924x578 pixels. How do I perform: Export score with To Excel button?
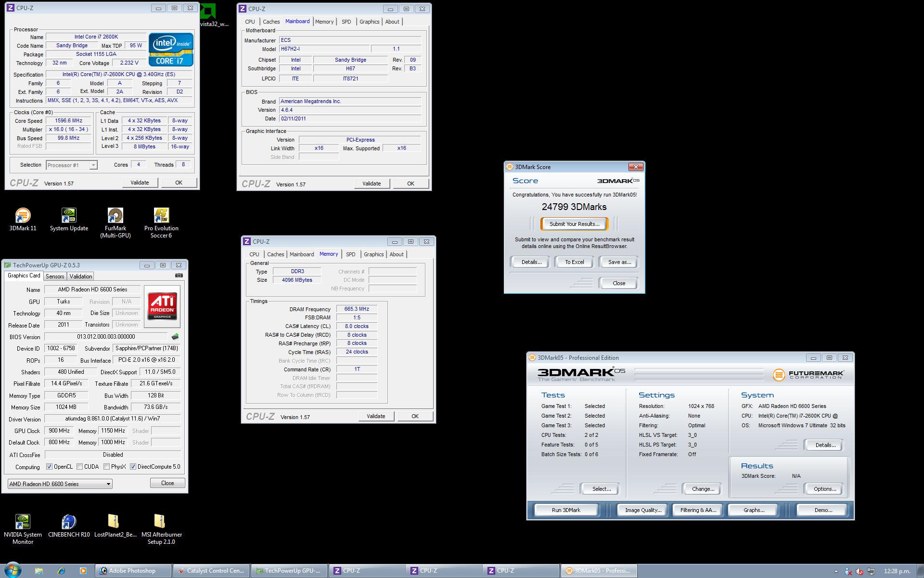point(575,262)
